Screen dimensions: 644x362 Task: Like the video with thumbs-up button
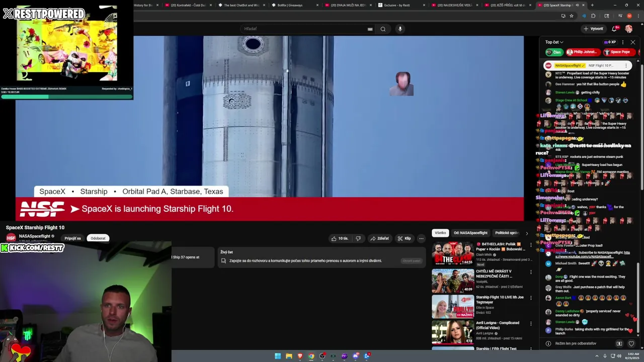[x=340, y=238]
